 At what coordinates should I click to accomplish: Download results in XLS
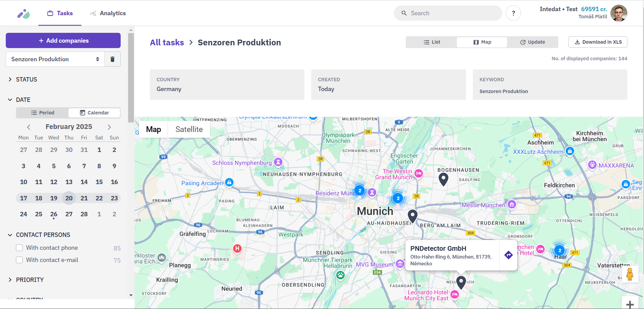pyautogui.click(x=598, y=42)
